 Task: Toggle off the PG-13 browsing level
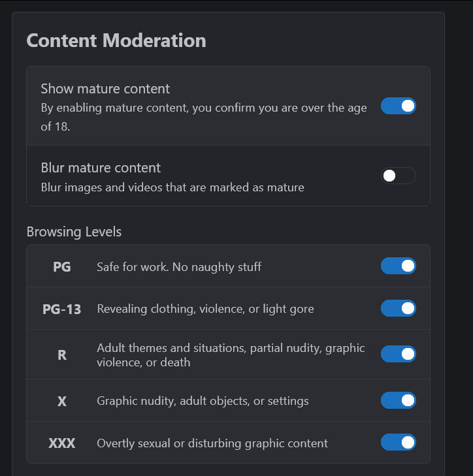(398, 308)
